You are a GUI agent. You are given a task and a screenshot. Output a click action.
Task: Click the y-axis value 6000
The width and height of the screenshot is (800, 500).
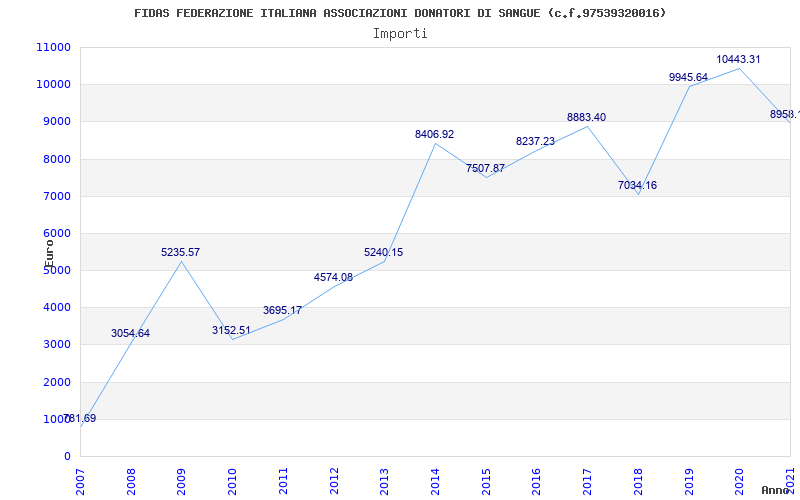(57, 234)
